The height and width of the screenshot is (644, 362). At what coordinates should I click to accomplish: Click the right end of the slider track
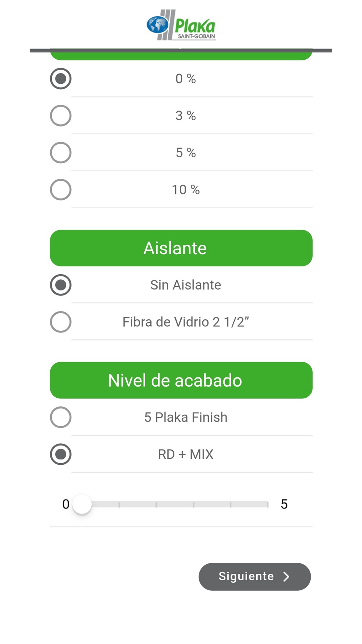(267, 505)
